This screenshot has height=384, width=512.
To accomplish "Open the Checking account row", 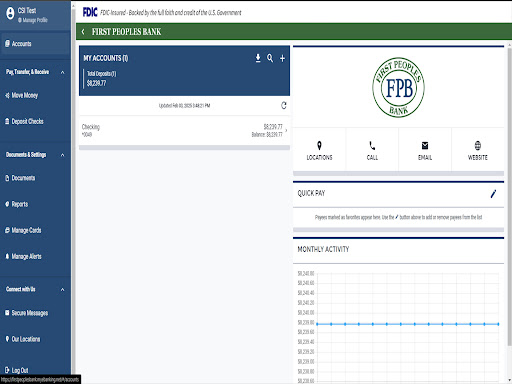I will (x=184, y=130).
